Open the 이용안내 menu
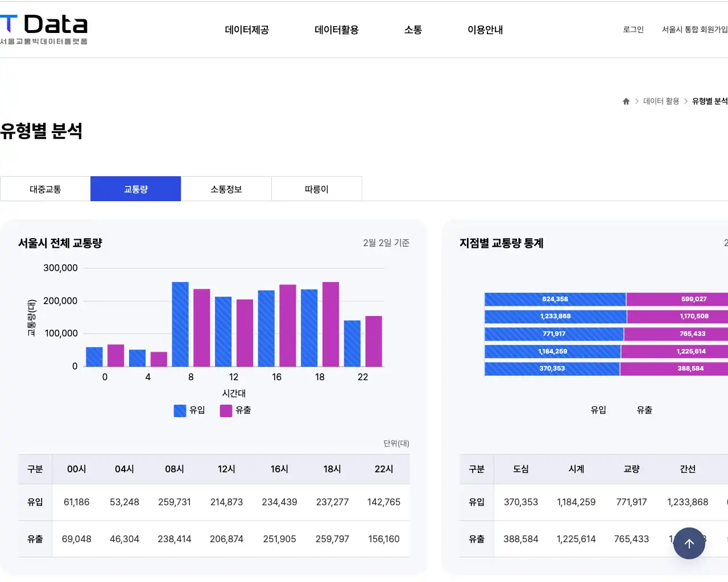728x582 pixels. click(485, 30)
